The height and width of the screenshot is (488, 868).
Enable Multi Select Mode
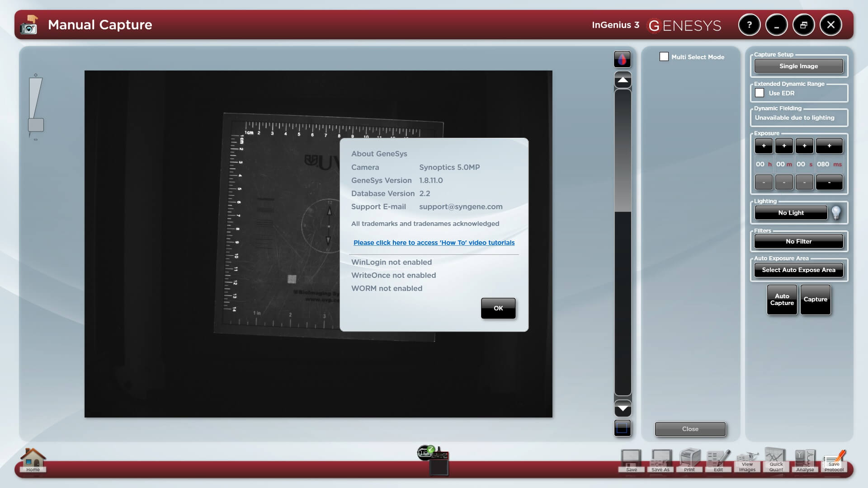click(x=664, y=56)
